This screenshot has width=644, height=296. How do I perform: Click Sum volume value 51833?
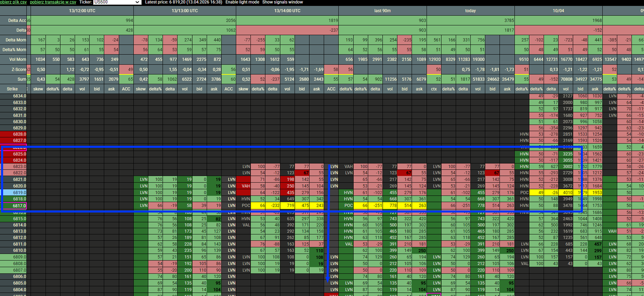478,79
